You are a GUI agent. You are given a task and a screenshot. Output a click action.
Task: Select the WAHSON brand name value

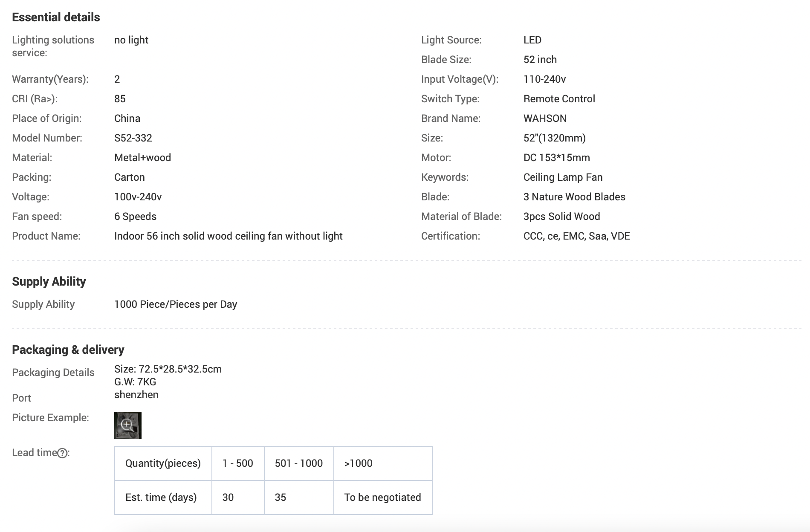click(545, 119)
